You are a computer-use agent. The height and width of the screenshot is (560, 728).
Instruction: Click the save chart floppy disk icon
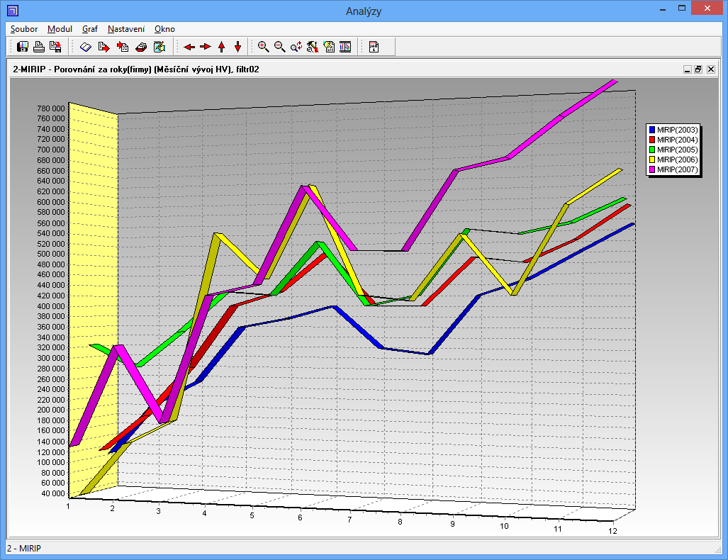coord(22,47)
